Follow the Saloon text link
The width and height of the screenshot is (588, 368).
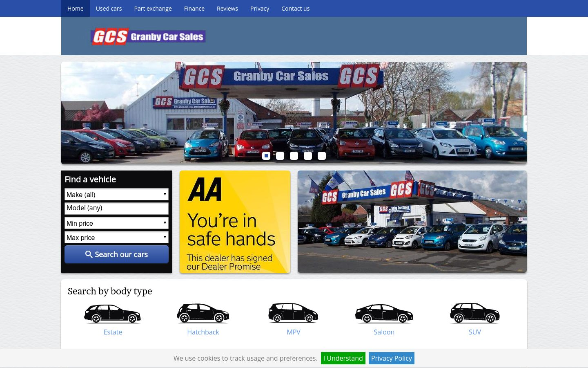click(384, 332)
